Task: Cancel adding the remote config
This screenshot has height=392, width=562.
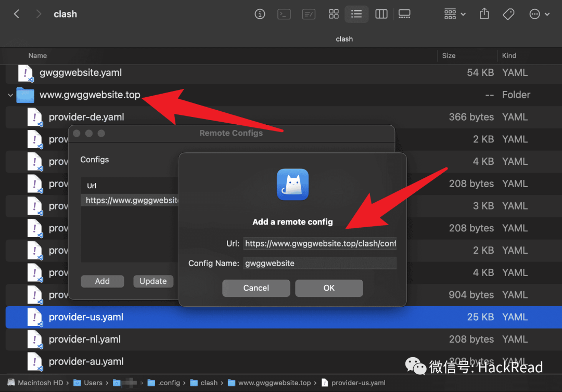Action: click(256, 288)
